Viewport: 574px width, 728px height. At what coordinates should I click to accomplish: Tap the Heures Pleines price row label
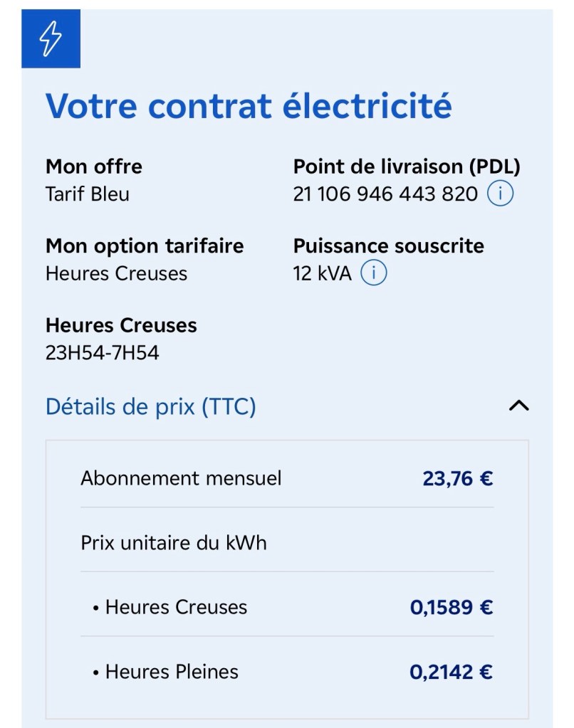click(165, 672)
